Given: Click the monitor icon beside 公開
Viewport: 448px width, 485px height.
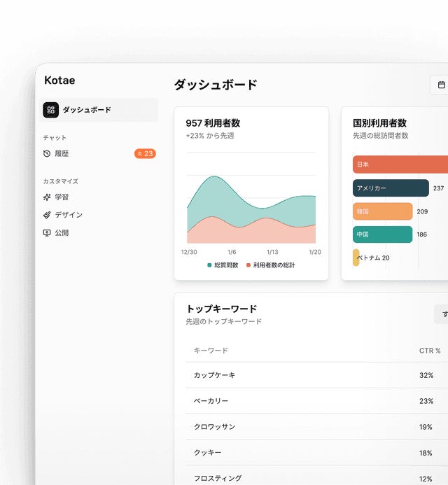Looking at the screenshot, I should point(47,233).
